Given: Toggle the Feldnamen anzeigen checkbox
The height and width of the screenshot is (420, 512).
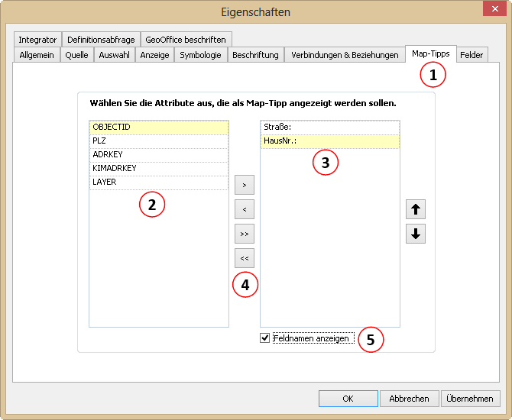Looking at the screenshot, I should click(265, 338).
